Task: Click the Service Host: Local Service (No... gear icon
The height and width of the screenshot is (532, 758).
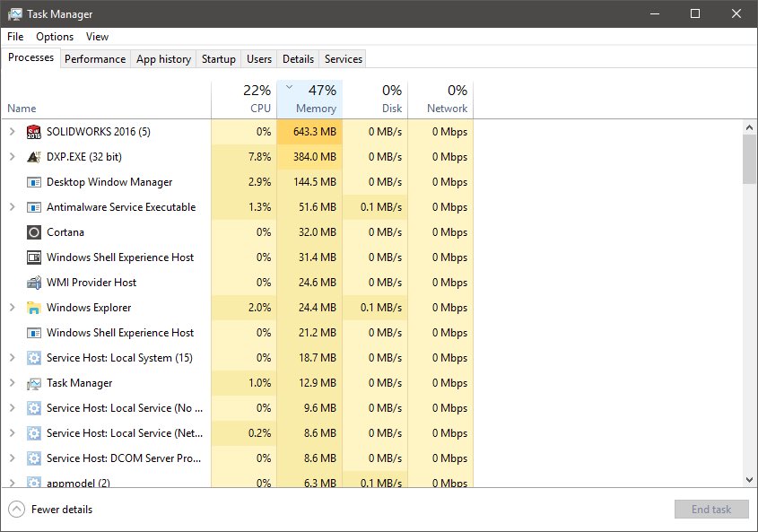Action: click(x=34, y=408)
